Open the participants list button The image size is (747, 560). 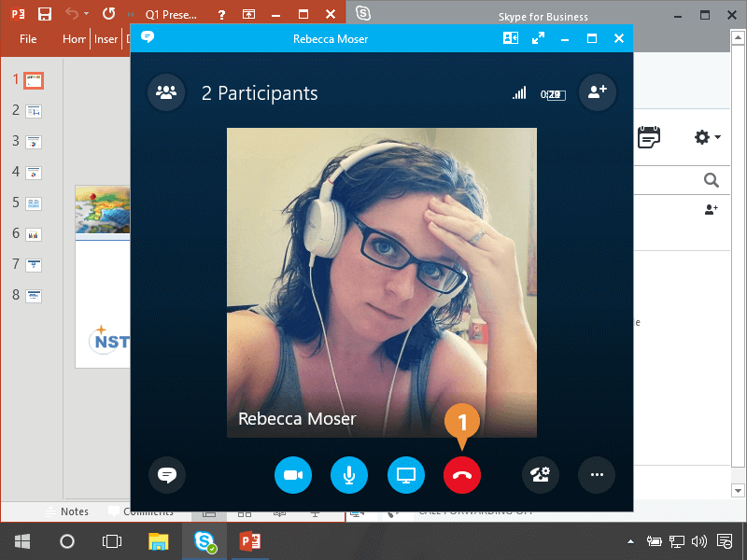coord(166,92)
